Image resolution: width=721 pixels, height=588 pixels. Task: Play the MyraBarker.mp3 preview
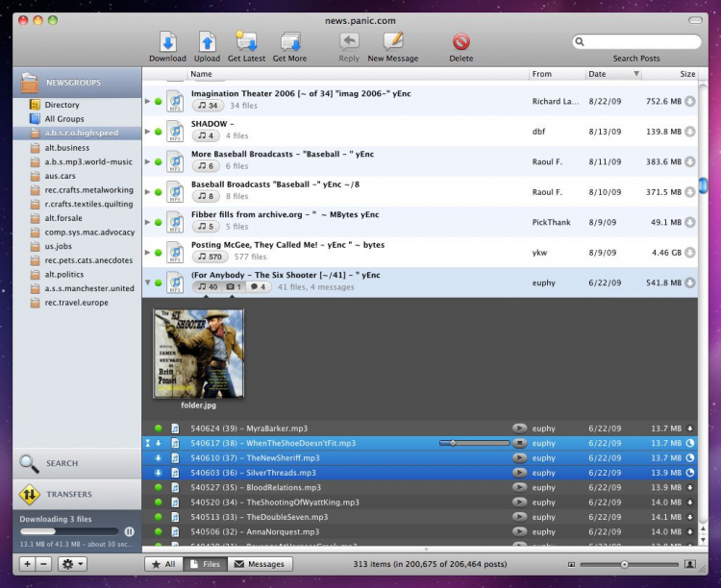click(x=519, y=428)
